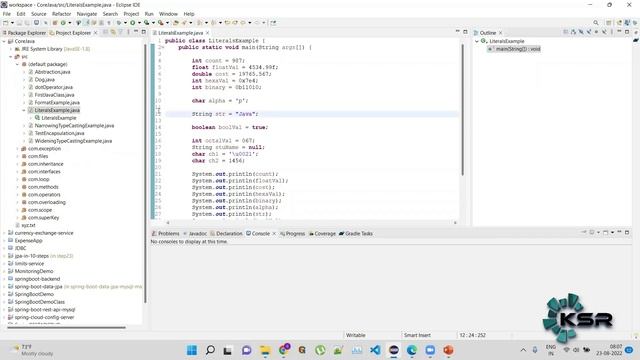
Task: Collapse the CoreJava project node
Action: pos(4,41)
